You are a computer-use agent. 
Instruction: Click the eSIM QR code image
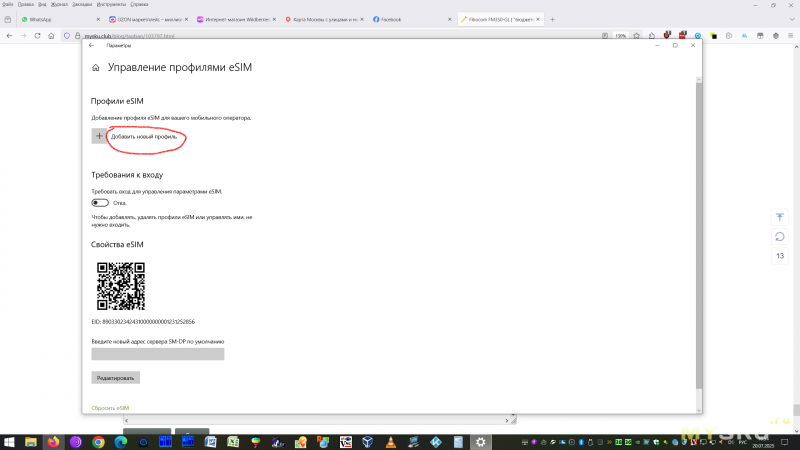coord(121,286)
